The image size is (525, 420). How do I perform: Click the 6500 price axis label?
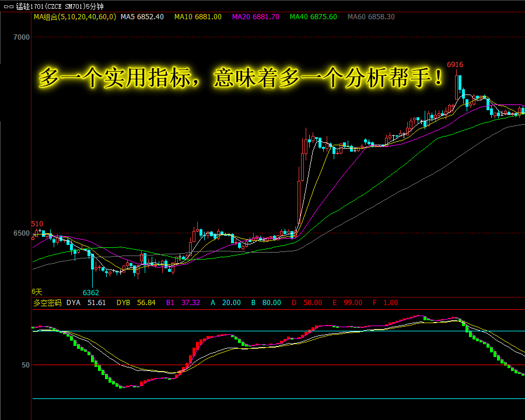tap(22, 233)
